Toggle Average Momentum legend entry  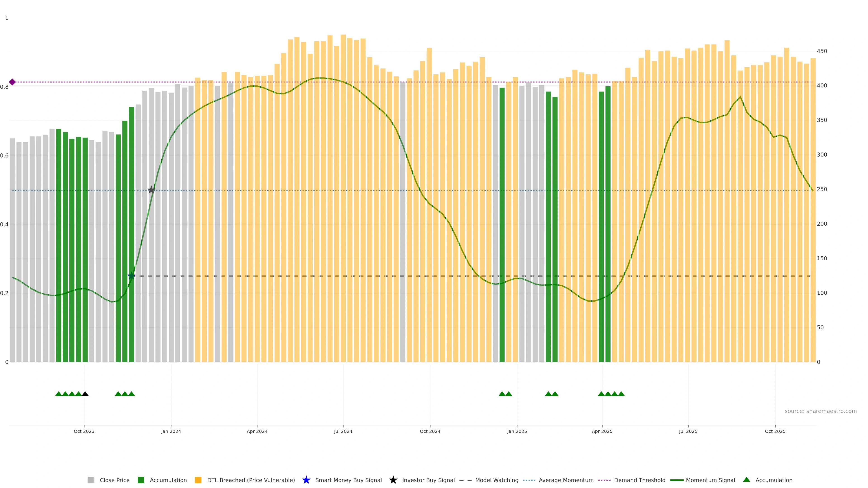click(x=566, y=480)
